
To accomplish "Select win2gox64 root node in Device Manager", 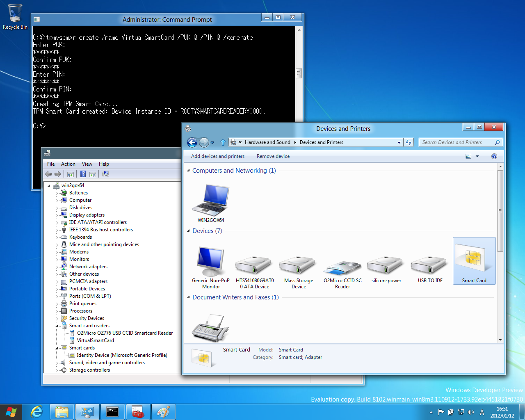I will point(73,185).
